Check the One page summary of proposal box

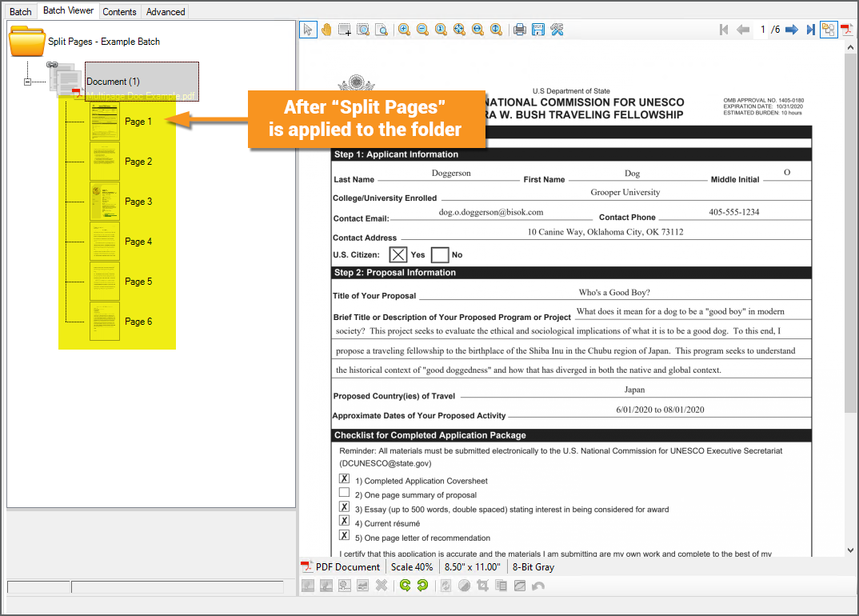pos(344,493)
